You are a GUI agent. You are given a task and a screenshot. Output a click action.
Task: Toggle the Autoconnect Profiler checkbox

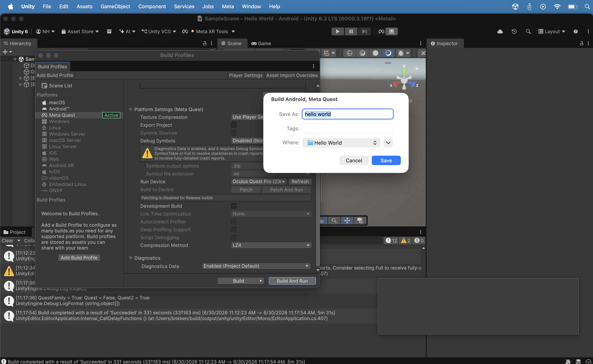234,222
